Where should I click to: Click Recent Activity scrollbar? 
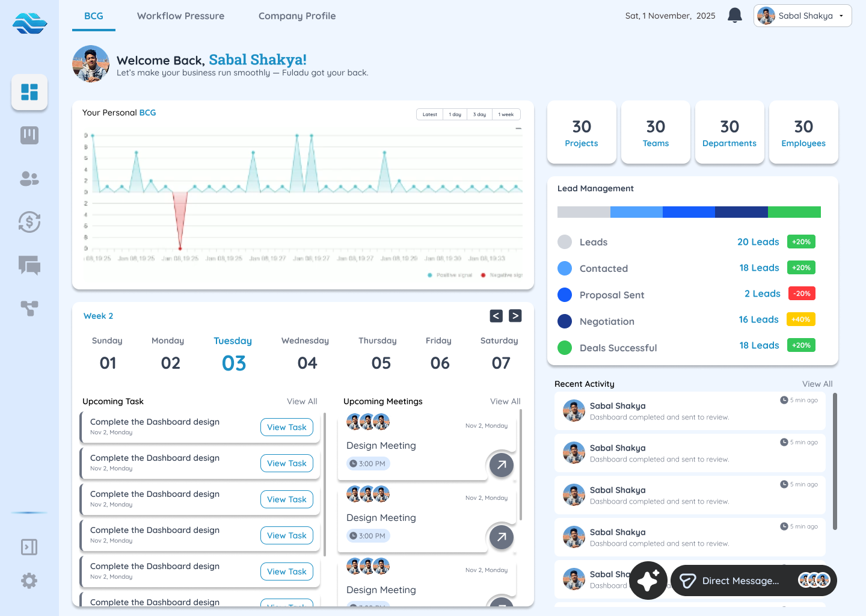[835, 461]
